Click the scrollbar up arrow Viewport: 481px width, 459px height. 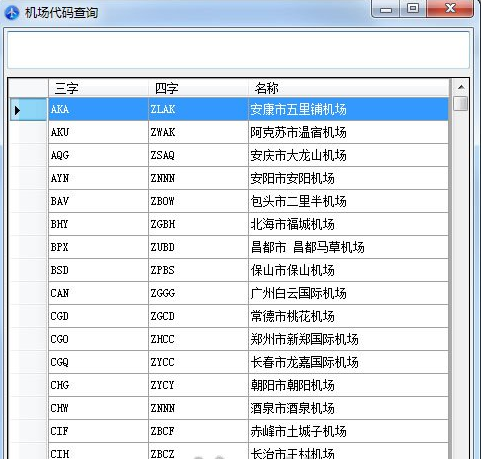coord(461,87)
